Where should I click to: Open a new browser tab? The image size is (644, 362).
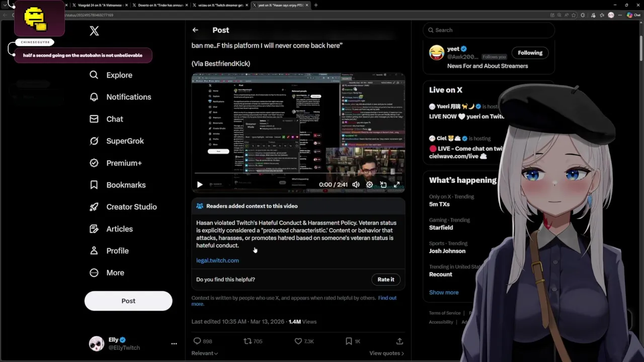pyautogui.click(x=316, y=5)
